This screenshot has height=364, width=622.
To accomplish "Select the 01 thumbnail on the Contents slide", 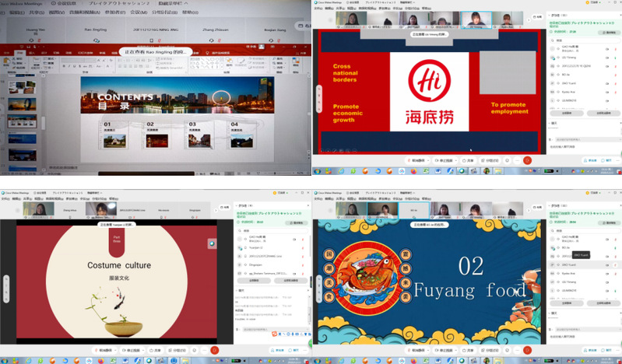I will (x=114, y=135).
